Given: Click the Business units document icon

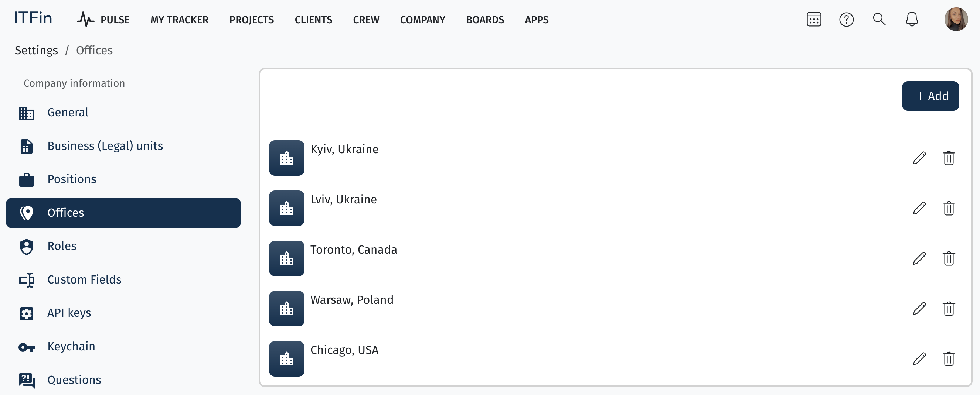Looking at the screenshot, I should (27, 146).
